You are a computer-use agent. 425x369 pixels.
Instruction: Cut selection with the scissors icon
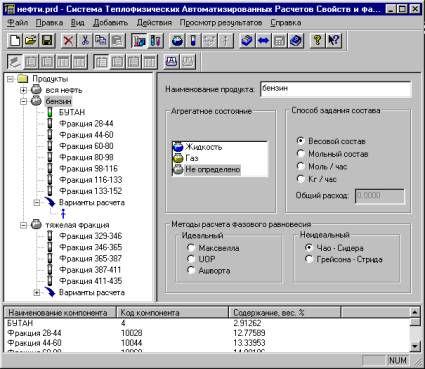click(85, 41)
